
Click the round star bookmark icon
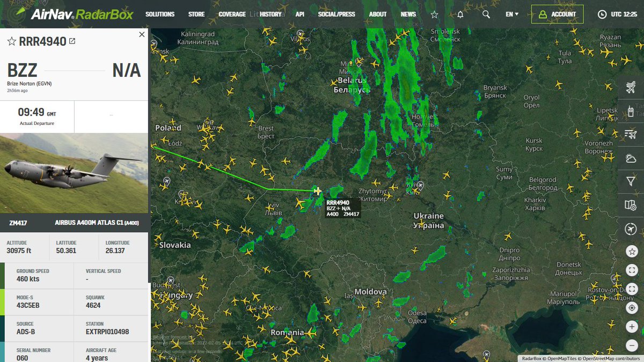click(x=631, y=251)
